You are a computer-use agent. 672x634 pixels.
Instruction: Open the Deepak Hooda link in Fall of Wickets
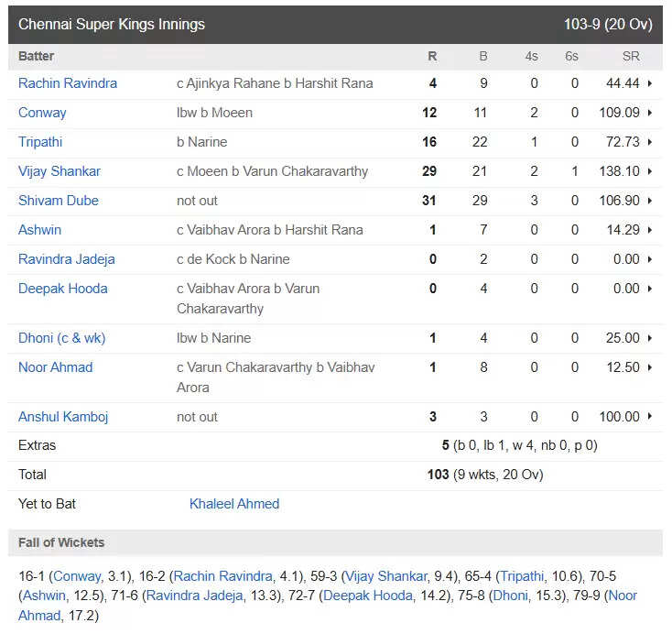pyautogui.click(x=368, y=596)
